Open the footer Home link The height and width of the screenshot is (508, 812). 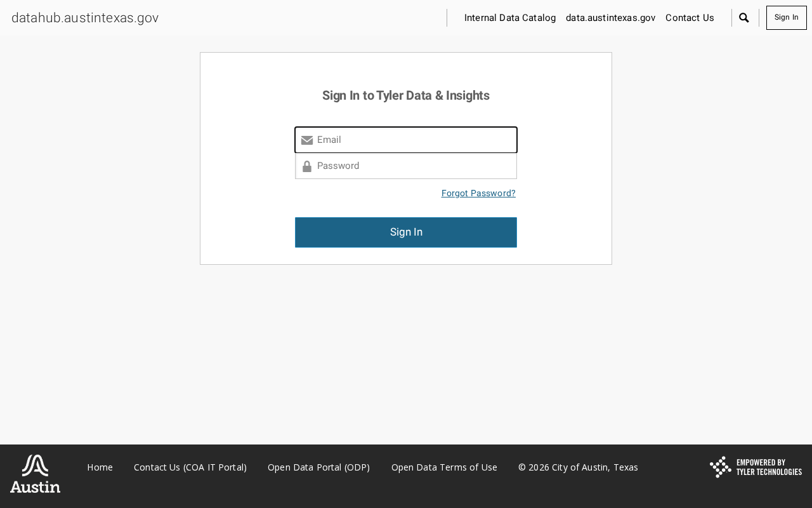(x=100, y=467)
